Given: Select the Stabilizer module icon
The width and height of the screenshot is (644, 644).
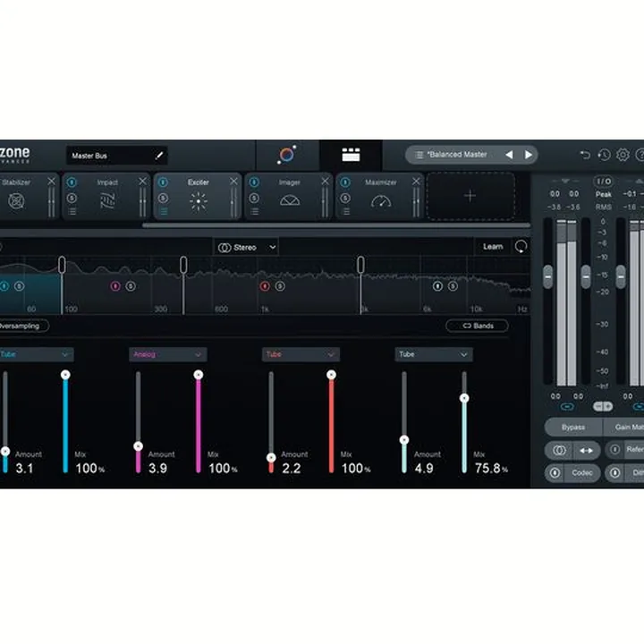Looking at the screenshot, I should [x=16, y=201].
